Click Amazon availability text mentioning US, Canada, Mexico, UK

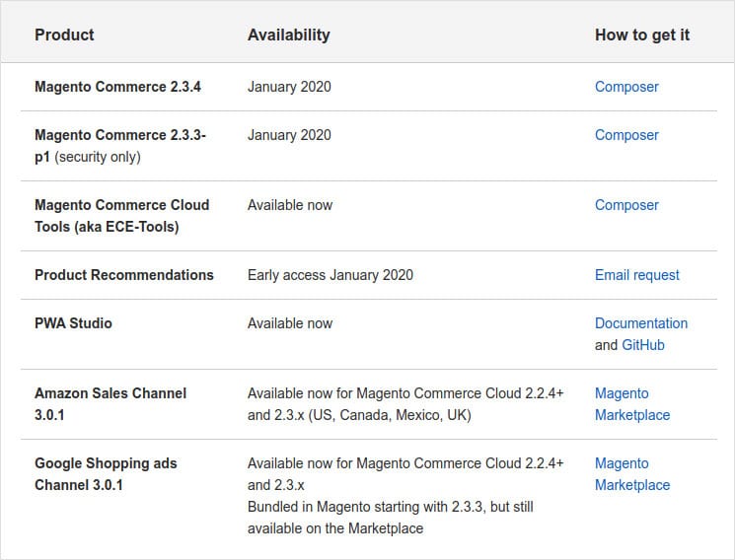coord(405,404)
